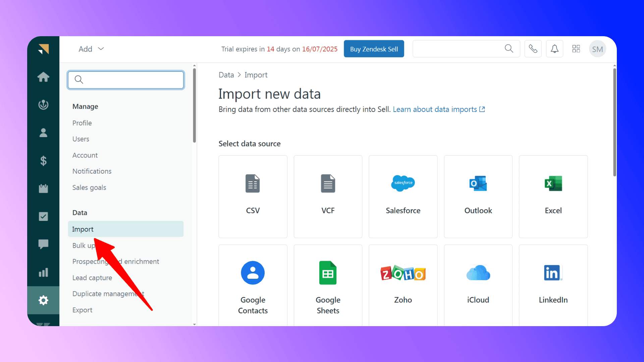Choose iCloud as data source
644x362 pixels.
point(478,286)
